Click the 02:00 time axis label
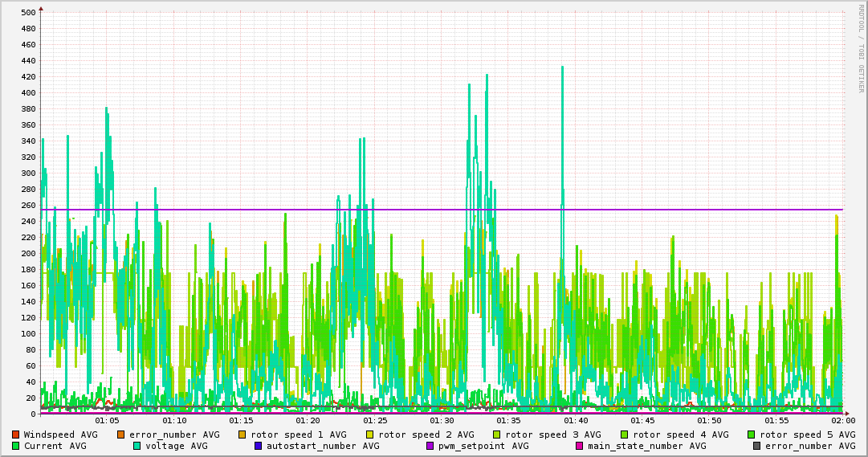 click(x=843, y=420)
